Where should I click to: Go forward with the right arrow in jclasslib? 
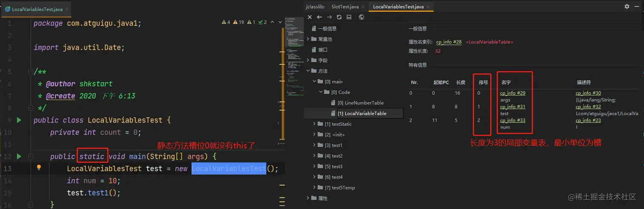click(329, 17)
